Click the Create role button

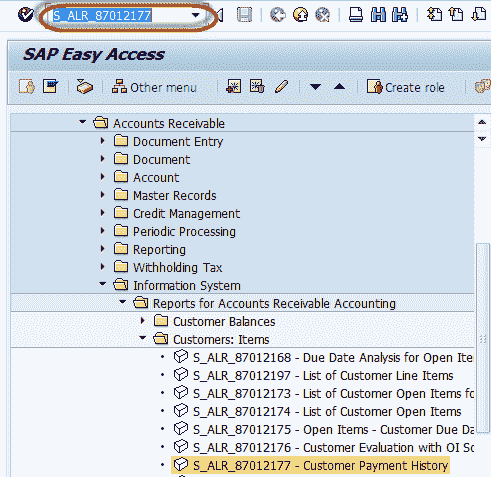[x=406, y=87]
